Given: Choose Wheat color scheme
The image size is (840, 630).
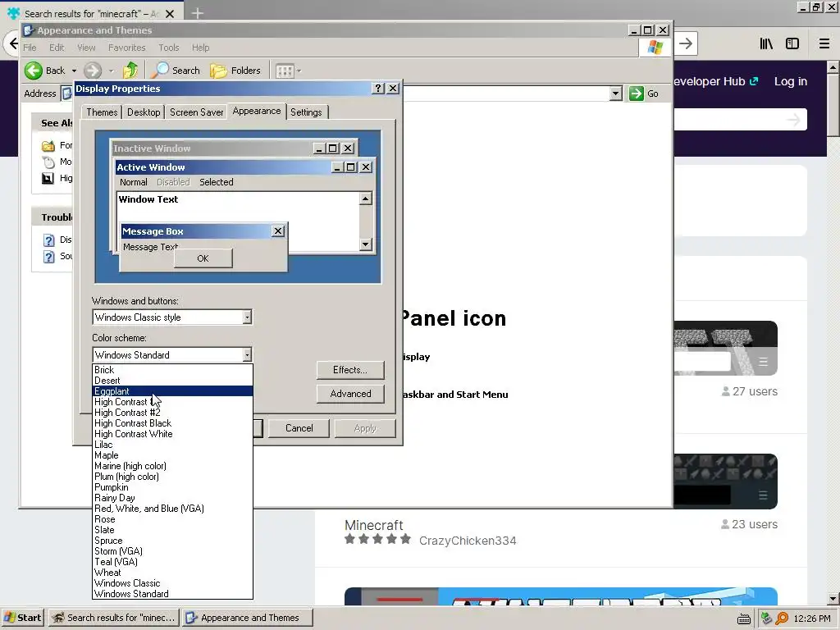Looking at the screenshot, I should coord(172,573).
